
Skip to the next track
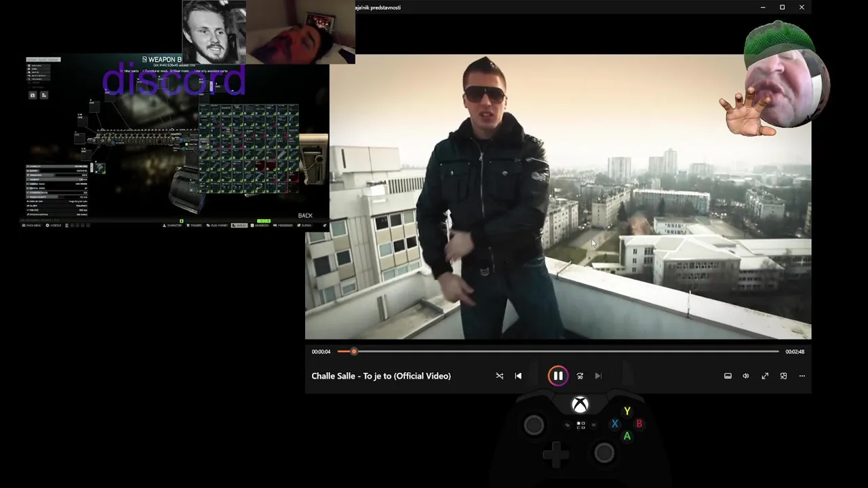[x=598, y=375]
